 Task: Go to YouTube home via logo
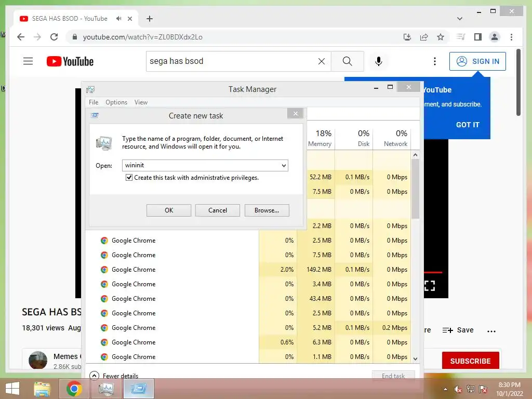[70, 61]
